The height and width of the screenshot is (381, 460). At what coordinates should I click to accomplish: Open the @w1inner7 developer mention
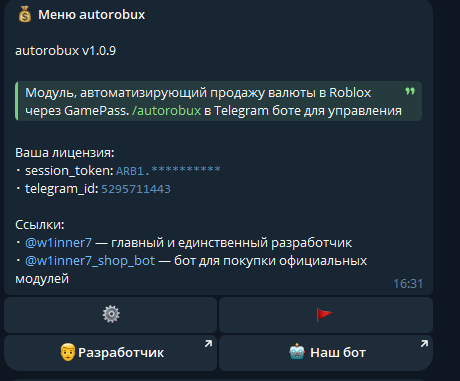58,243
